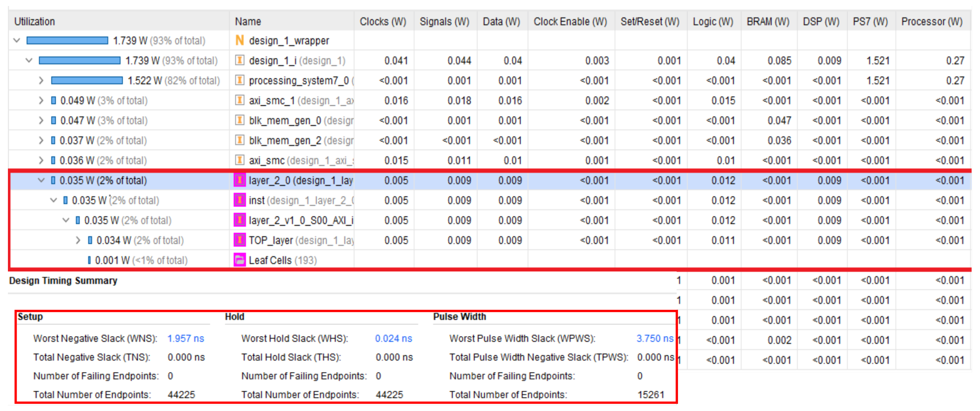Screen dimensions: 980x411
Task: Click the 3.750 ns WPWS link
Action: [654, 338]
